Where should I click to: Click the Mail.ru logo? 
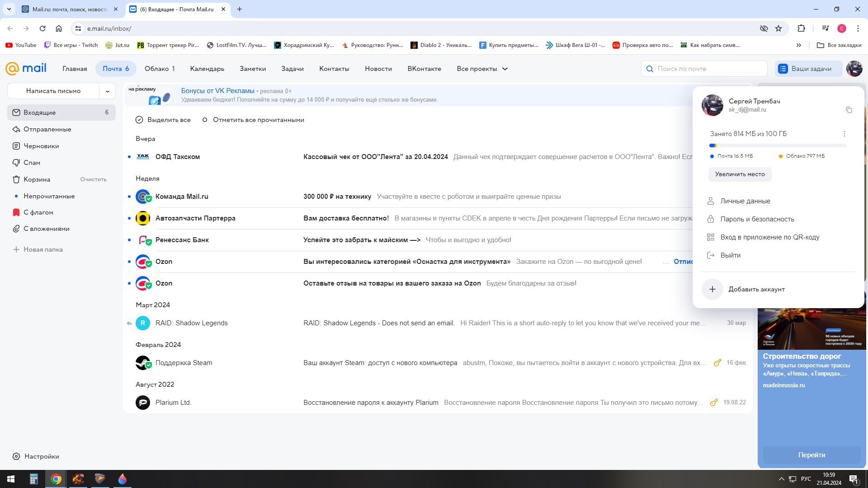[26, 69]
